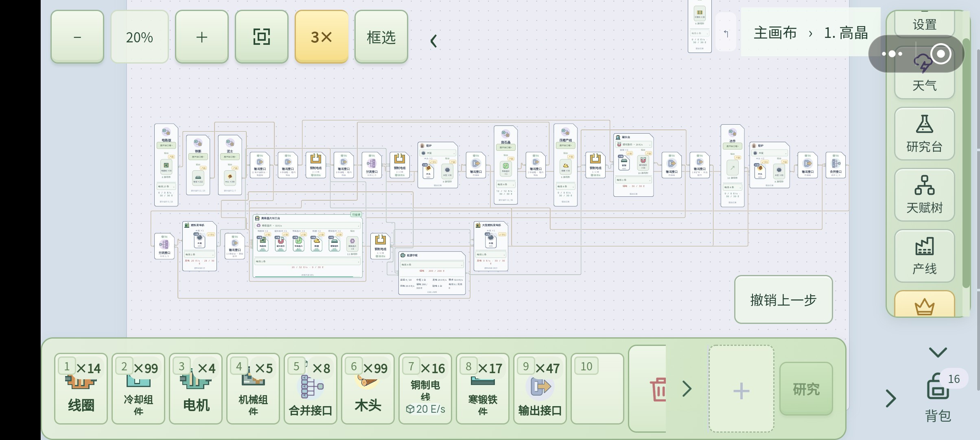Open the 天赋树 talent tree
980x440 pixels.
pos(924,195)
